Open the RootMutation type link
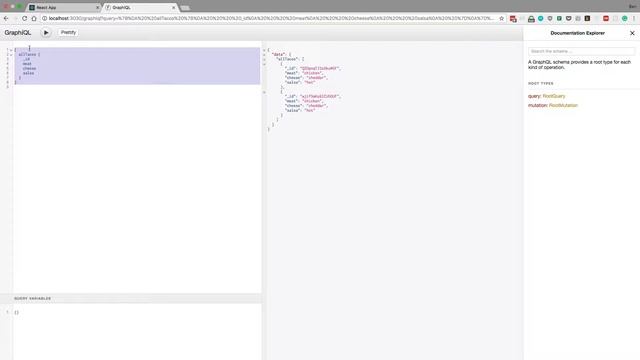This screenshot has height=360, width=640. coord(563,105)
